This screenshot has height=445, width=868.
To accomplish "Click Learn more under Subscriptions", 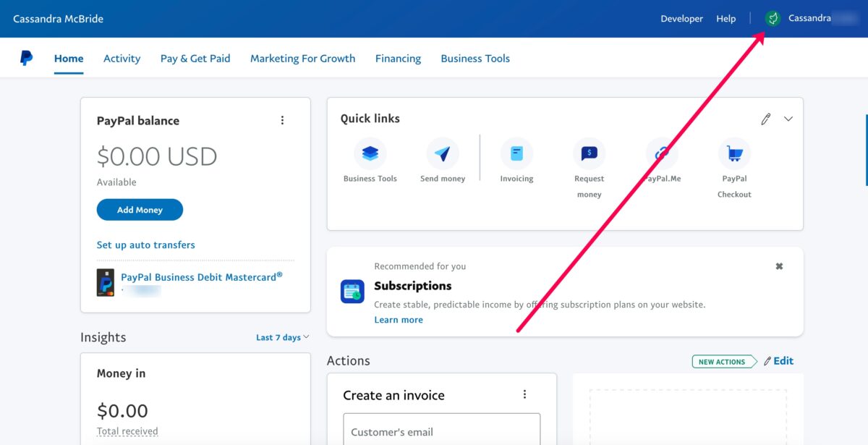I will point(399,320).
